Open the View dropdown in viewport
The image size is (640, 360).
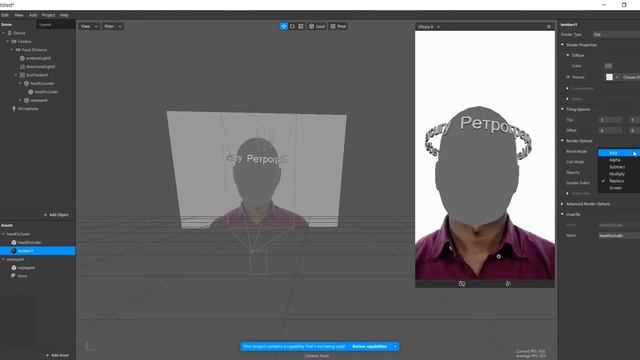pos(89,26)
